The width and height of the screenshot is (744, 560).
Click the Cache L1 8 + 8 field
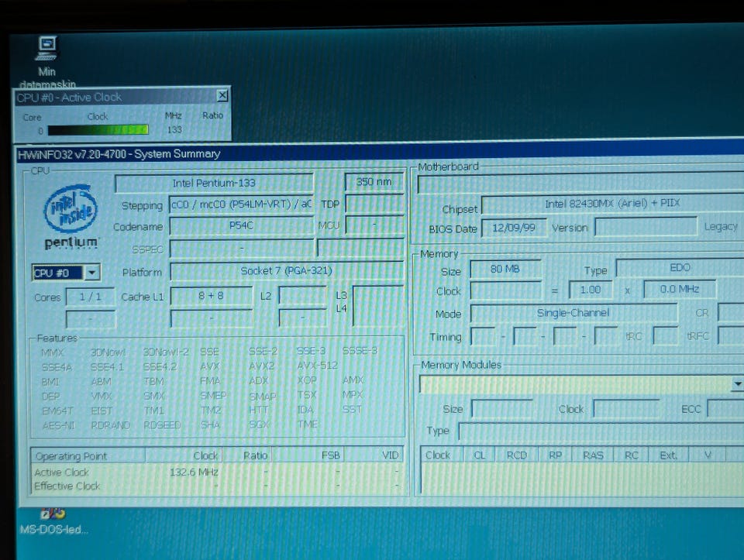(211, 296)
